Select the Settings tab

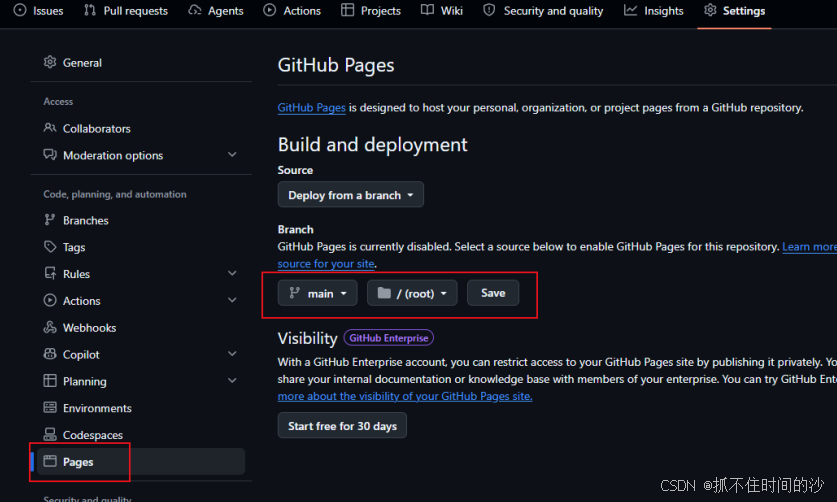click(x=735, y=11)
